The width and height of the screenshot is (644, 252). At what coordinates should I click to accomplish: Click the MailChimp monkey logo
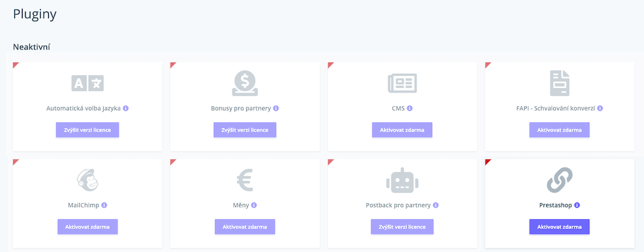(88, 180)
